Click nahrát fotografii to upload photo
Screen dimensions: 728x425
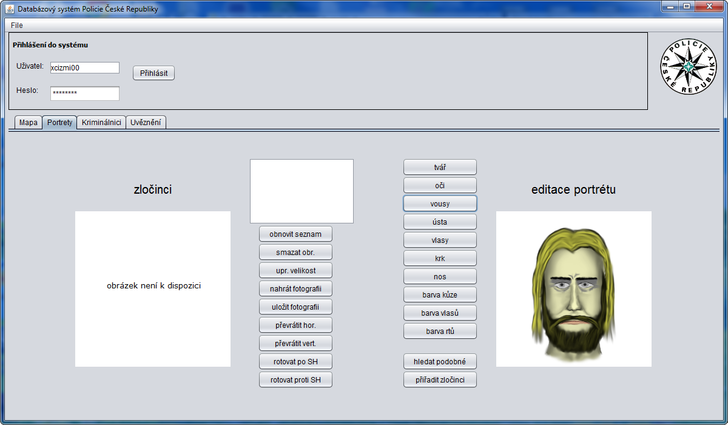click(x=295, y=289)
